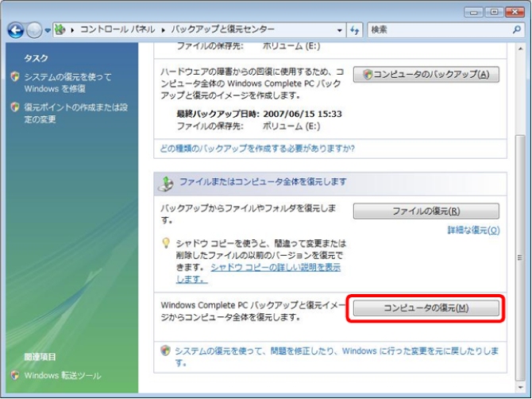Click the shield icon beside 復元ポイントの作成

tap(14, 107)
